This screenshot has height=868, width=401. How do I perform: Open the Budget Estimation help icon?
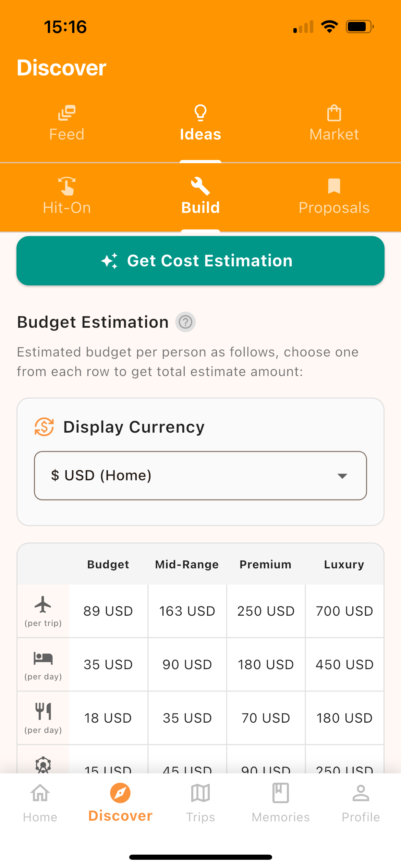click(x=185, y=322)
